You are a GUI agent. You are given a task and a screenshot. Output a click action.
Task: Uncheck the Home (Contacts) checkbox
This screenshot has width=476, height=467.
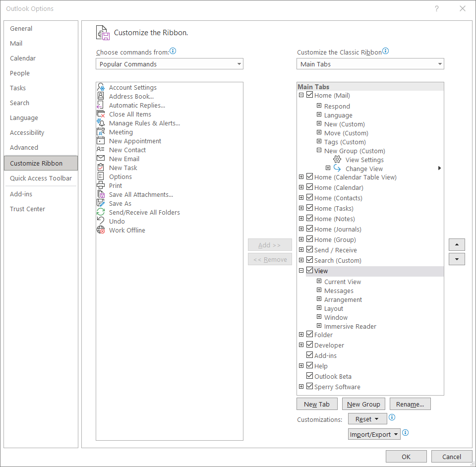(x=309, y=197)
